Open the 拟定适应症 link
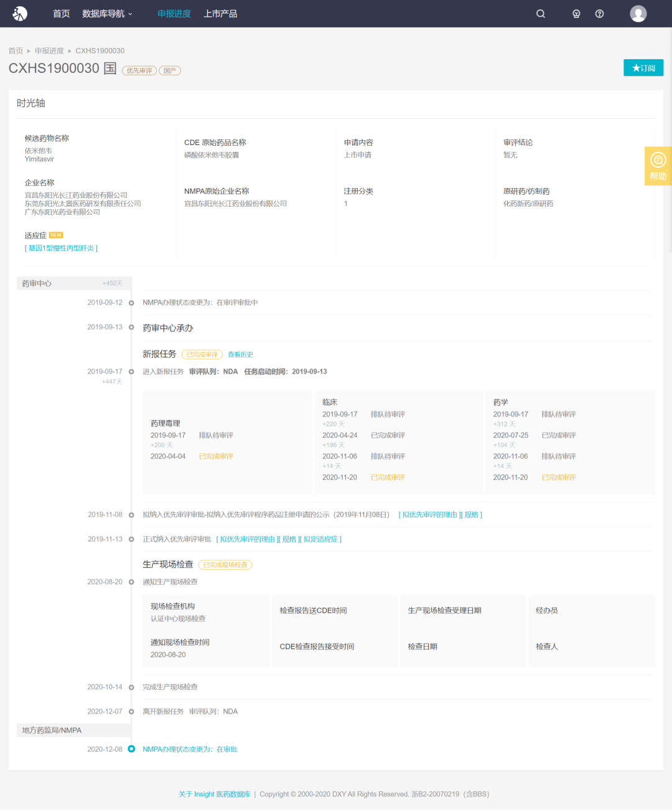 click(x=320, y=539)
